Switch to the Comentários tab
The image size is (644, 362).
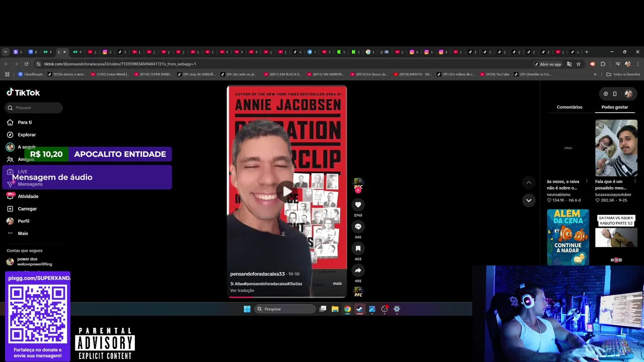[x=569, y=107]
